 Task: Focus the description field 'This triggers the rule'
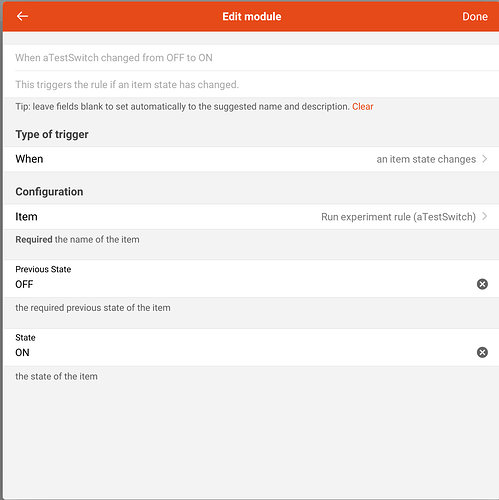(x=257, y=84)
